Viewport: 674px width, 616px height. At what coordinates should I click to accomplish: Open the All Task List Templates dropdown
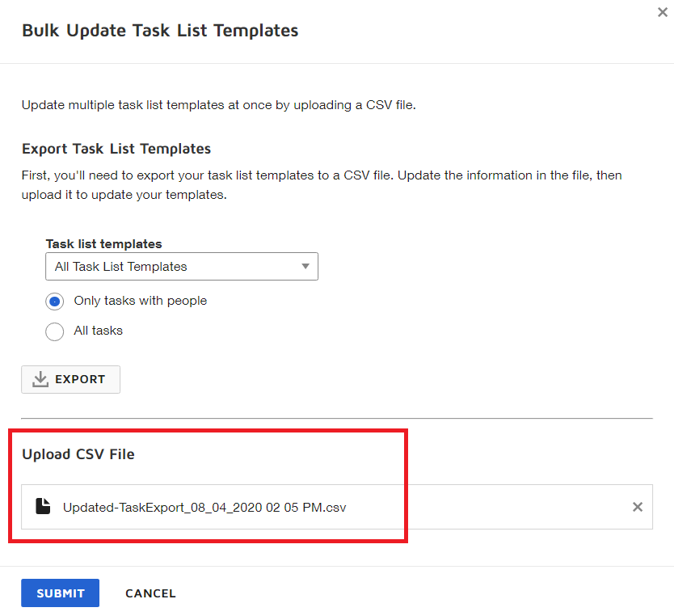181,267
